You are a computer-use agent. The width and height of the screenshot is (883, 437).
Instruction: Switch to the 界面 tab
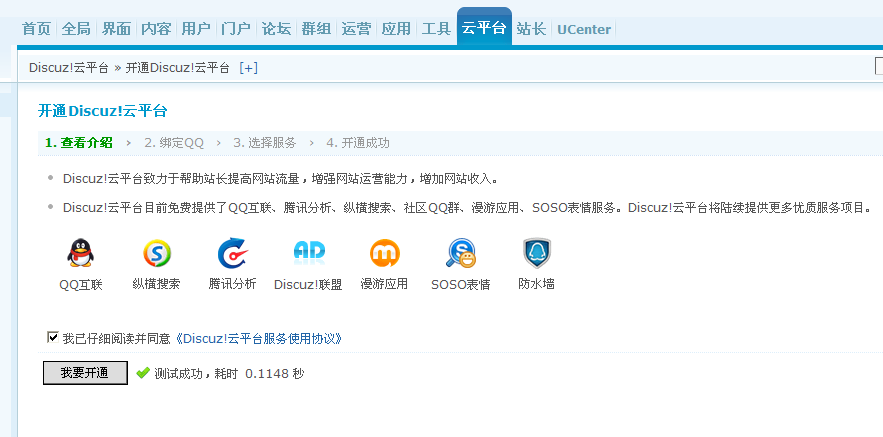click(116, 29)
